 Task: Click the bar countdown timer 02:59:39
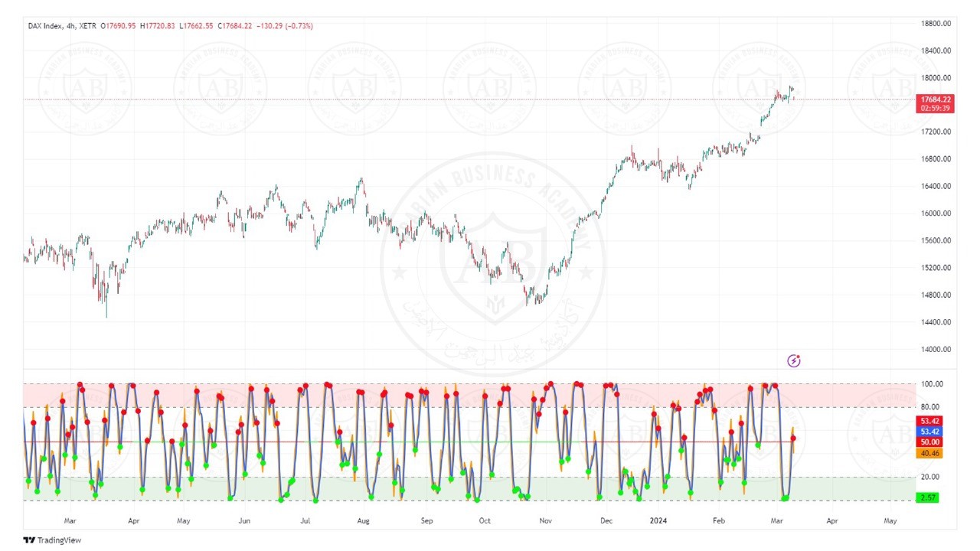[x=936, y=109]
